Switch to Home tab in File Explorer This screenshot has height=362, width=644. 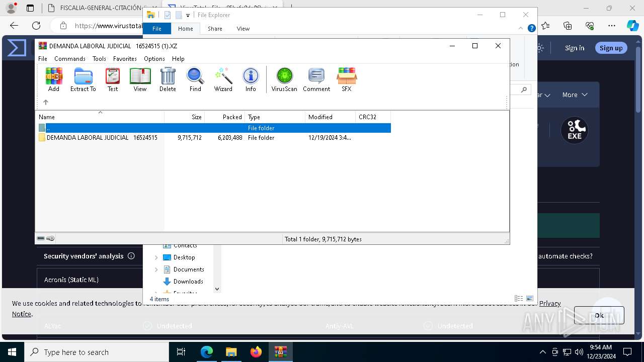pos(185,29)
